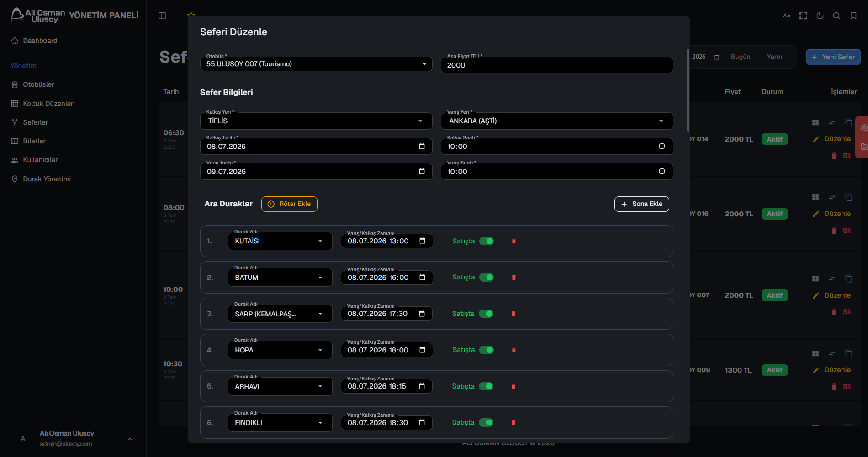Open calendar picker for Kalkış Tarihi

(x=422, y=146)
